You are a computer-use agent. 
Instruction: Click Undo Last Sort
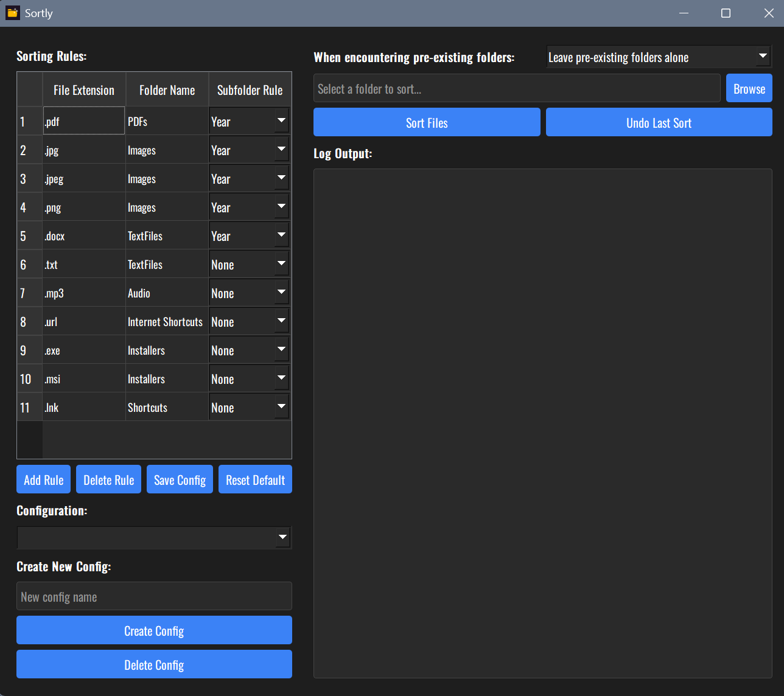point(659,122)
